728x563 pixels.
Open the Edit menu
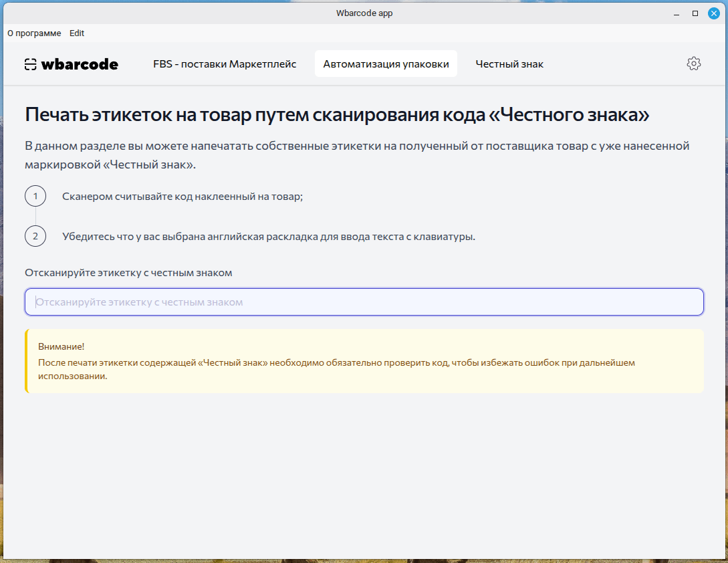point(77,33)
